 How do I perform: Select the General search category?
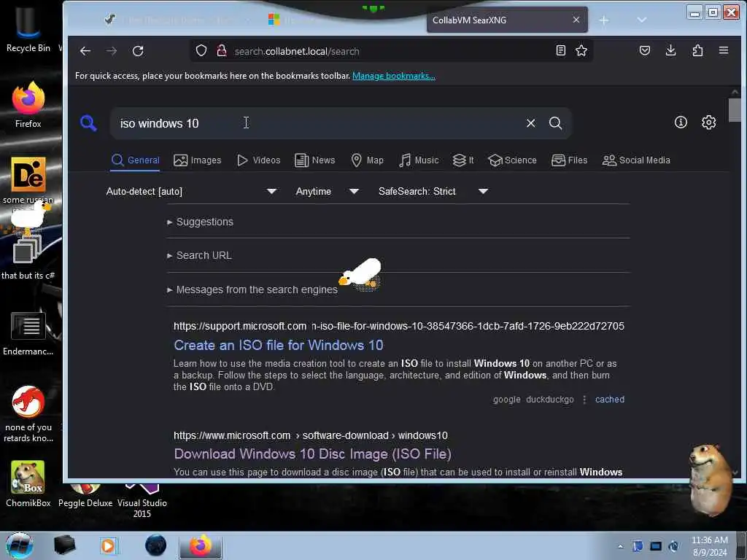135,160
